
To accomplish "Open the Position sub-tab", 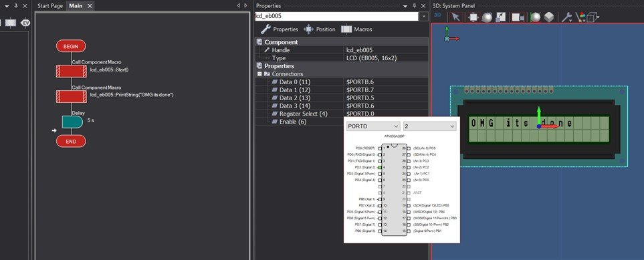I will pos(319,29).
